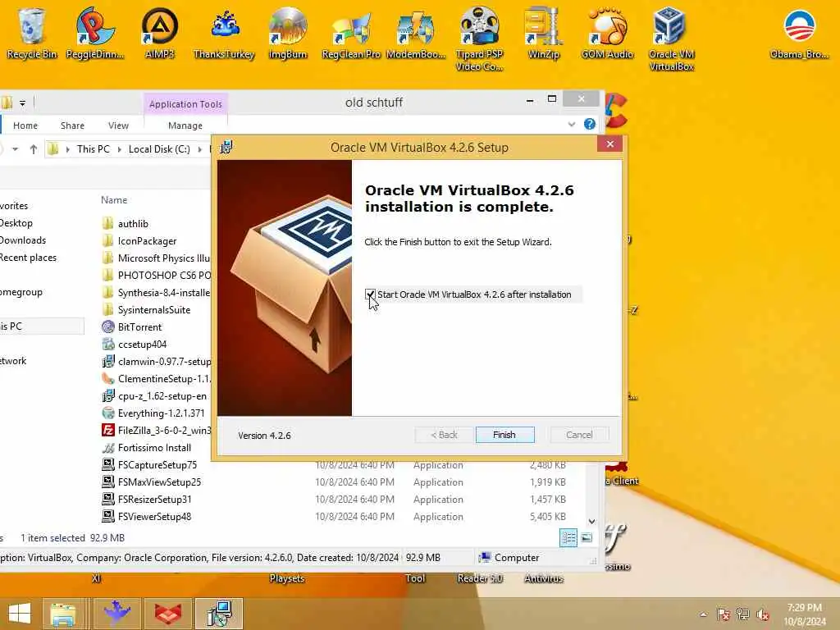Open WinZip desktop shortcut
Screen dimensions: 840x630
point(543,32)
